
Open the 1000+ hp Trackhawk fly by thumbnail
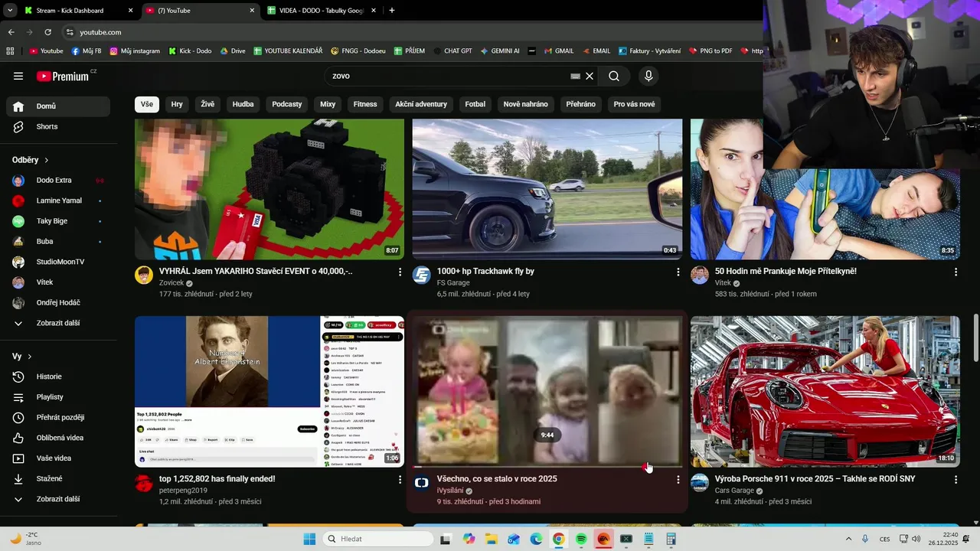[547, 189]
